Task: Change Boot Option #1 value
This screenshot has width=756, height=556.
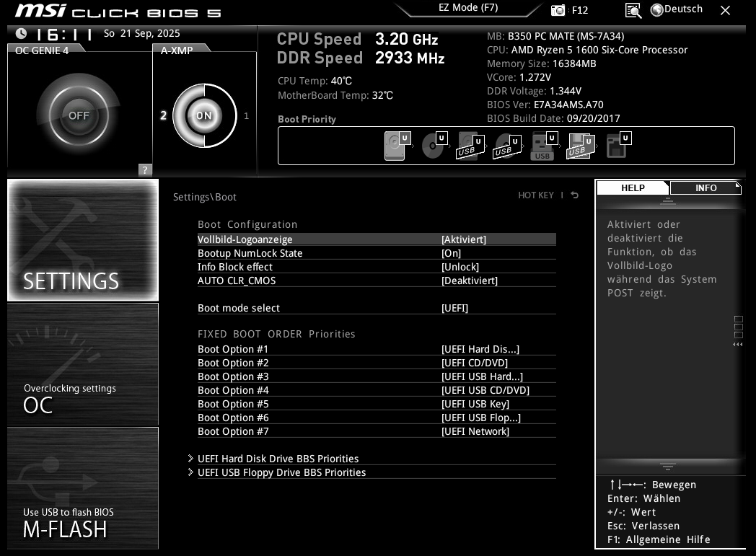Action: 480,349
